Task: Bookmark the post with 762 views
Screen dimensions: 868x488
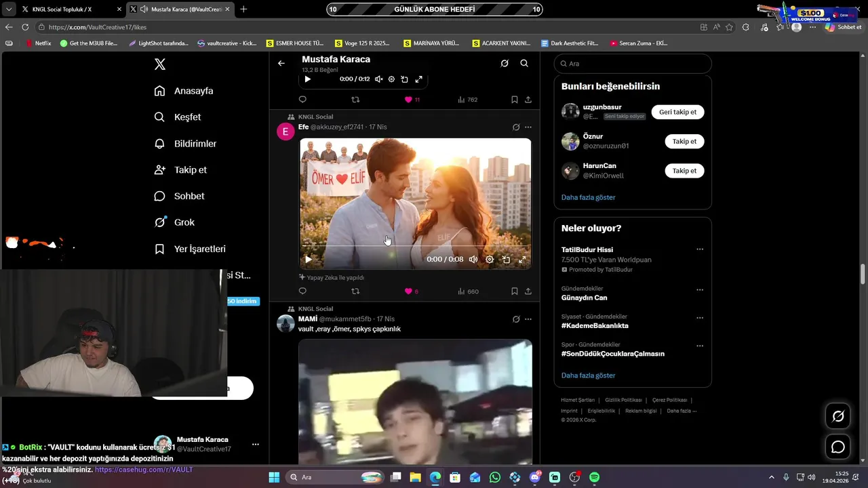Action: click(515, 100)
